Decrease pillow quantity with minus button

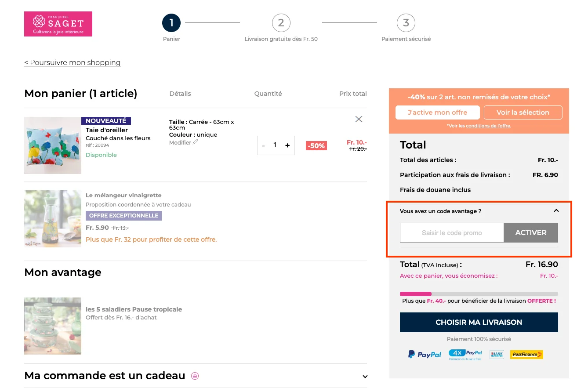tap(263, 145)
